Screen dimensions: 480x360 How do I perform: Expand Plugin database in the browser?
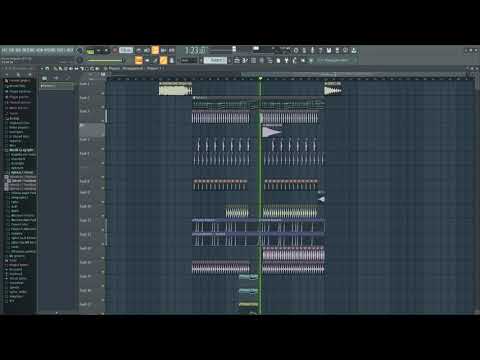pyautogui.click(x=18, y=91)
